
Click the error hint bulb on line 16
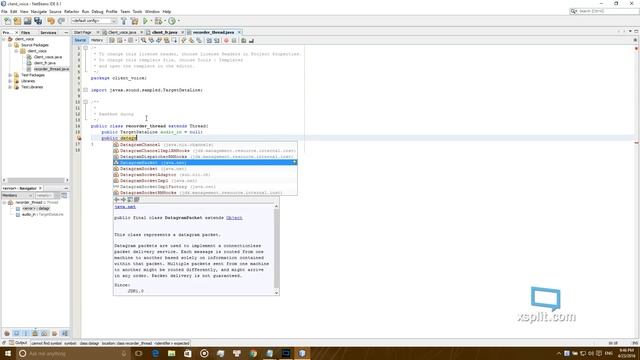[x=79, y=138]
